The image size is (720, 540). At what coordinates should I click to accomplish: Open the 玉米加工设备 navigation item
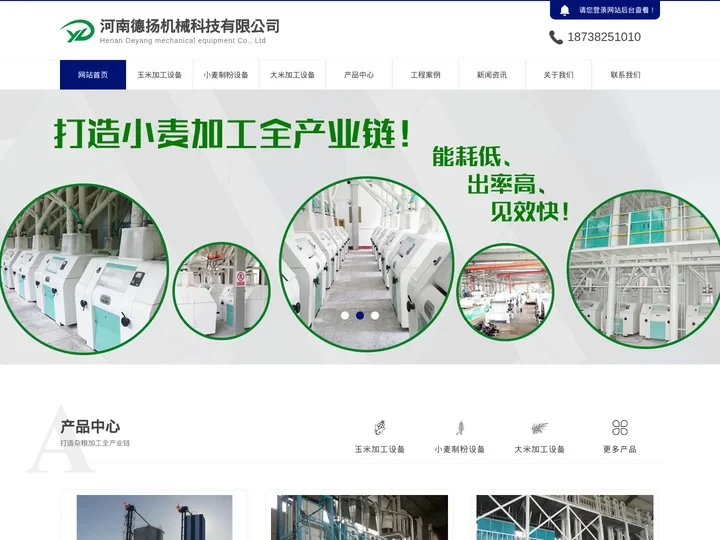(159, 75)
